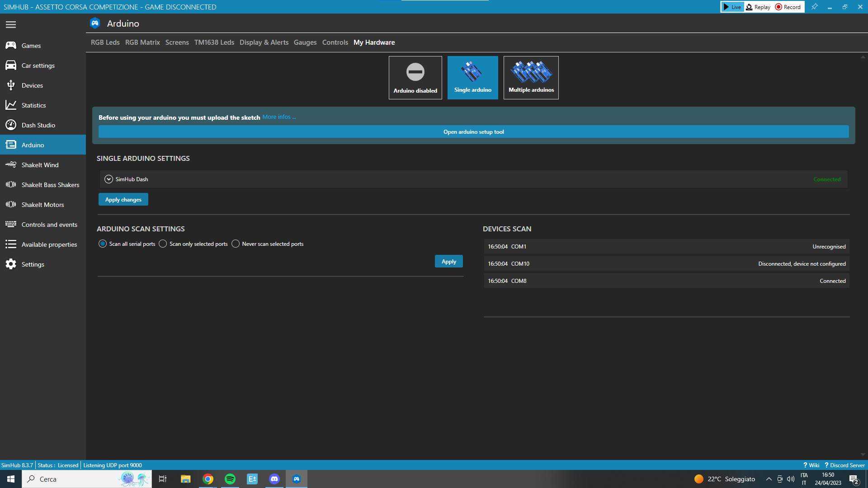The height and width of the screenshot is (488, 868).
Task: Select the Arduino disabled mode tile
Action: click(415, 78)
